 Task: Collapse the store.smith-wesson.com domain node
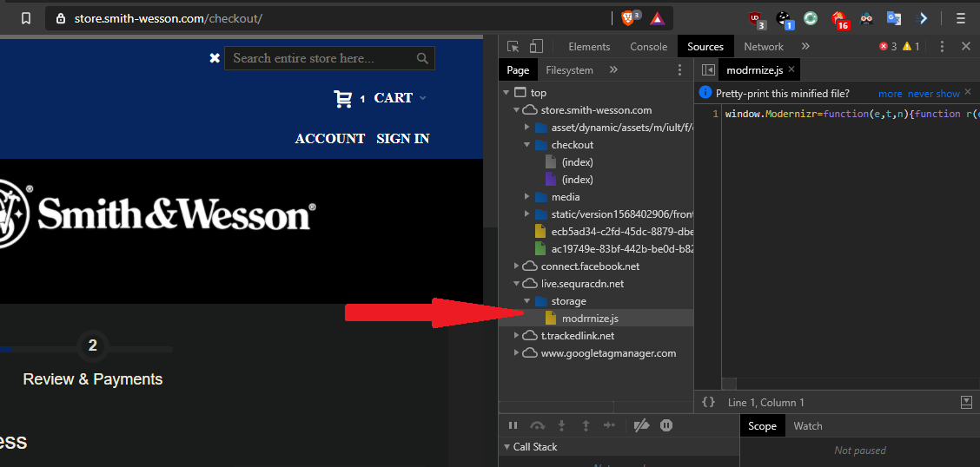click(x=516, y=110)
